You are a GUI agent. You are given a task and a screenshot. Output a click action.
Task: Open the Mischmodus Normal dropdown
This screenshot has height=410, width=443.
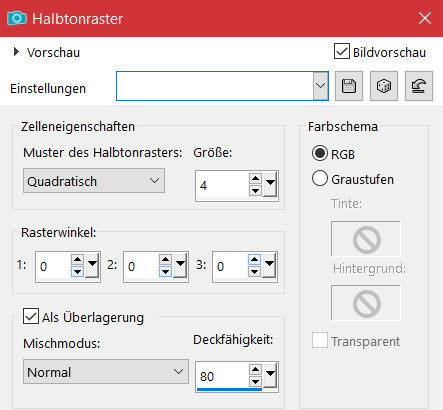106,372
